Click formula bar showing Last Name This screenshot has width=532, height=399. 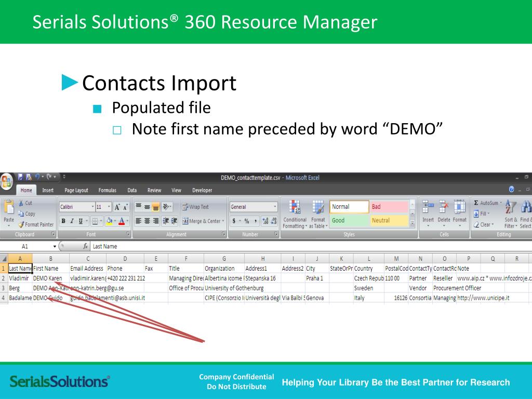point(311,246)
